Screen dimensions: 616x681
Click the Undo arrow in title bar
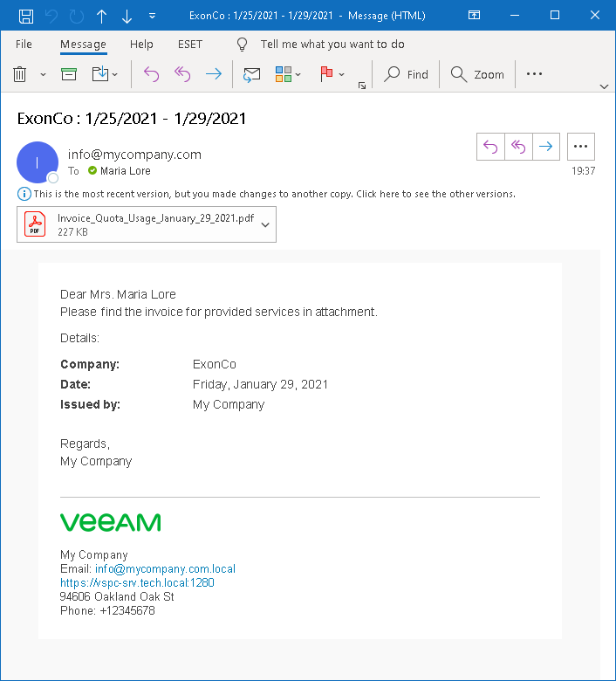coord(51,16)
